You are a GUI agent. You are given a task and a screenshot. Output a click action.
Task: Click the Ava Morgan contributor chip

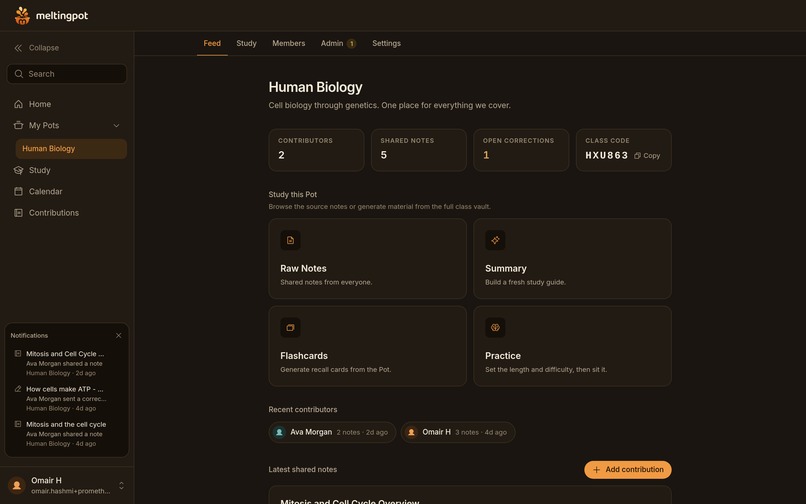coord(332,433)
